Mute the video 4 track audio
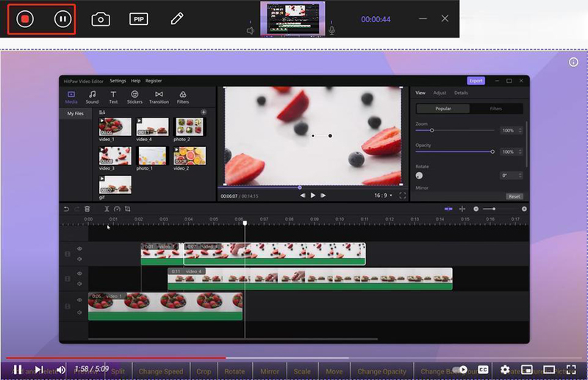588x380 pixels. coord(79,284)
